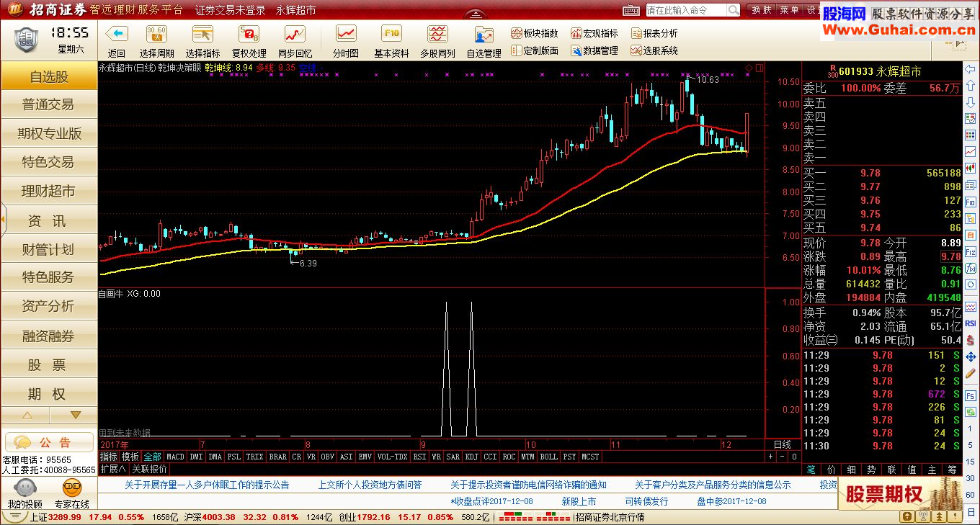Select 普通交易 in the sidebar
Image resolution: width=980 pixels, height=525 pixels.
click(x=48, y=104)
